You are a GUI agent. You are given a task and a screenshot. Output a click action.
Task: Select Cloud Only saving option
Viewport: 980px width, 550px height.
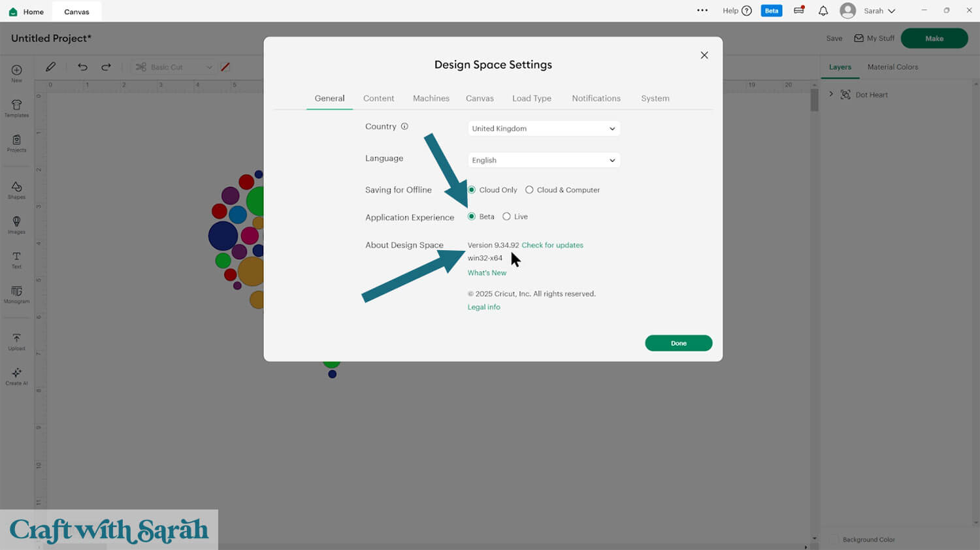(472, 190)
